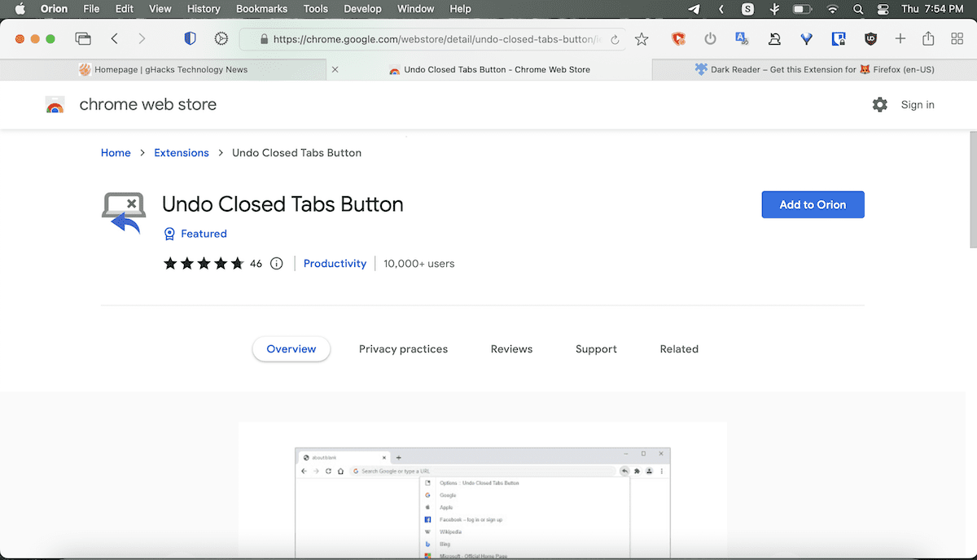This screenshot has width=977, height=560.
Task: Select the Support tab
Action: [x=596, y=349]
